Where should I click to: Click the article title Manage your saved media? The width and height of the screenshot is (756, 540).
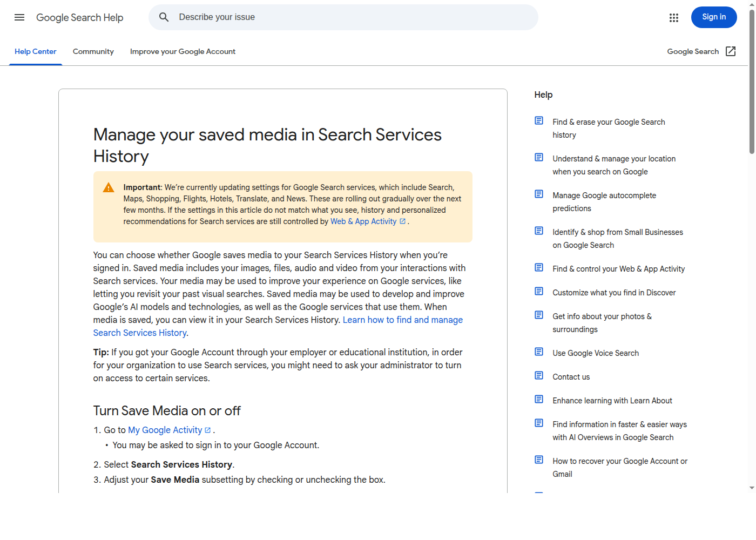pos(267,145)
